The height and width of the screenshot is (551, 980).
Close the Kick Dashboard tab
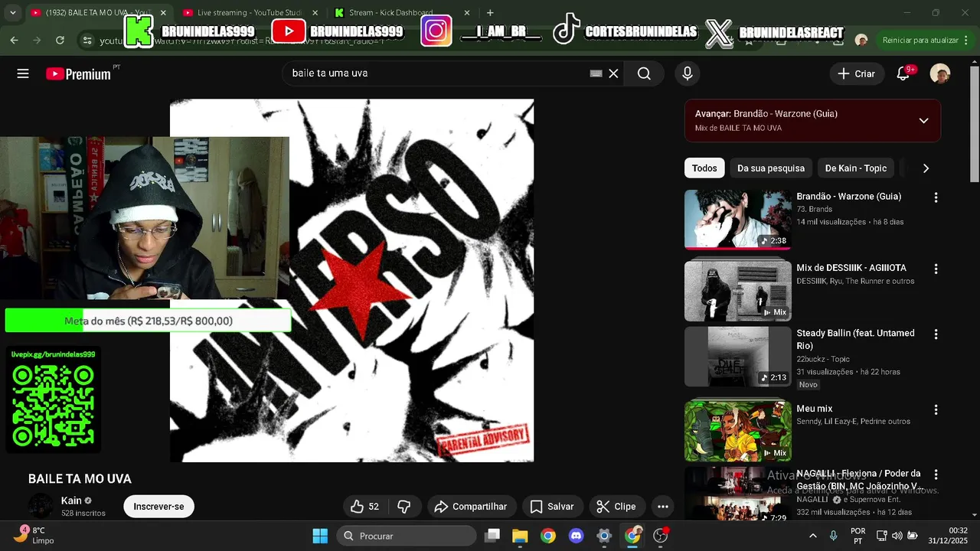coord(467,12)
